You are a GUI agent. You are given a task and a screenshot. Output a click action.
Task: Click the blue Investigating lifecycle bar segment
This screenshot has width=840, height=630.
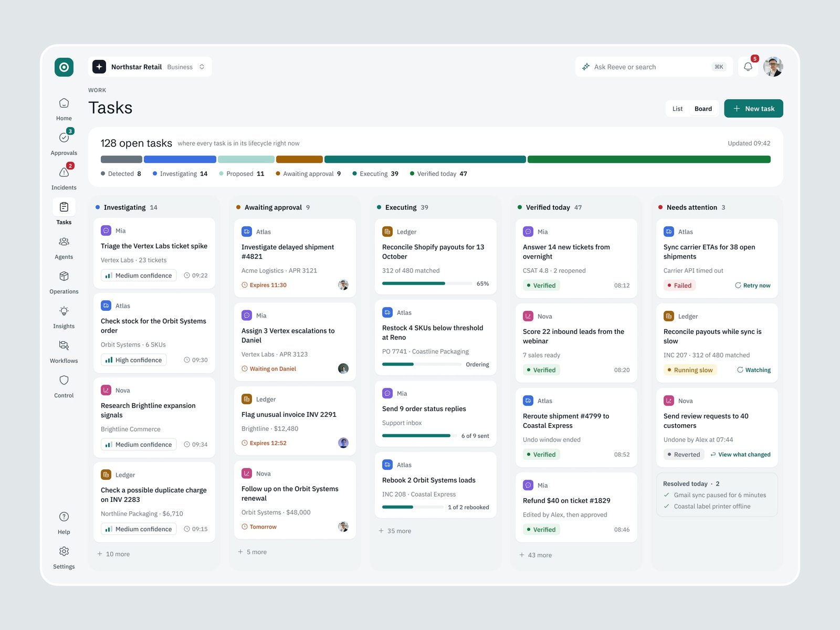[180, 159]
